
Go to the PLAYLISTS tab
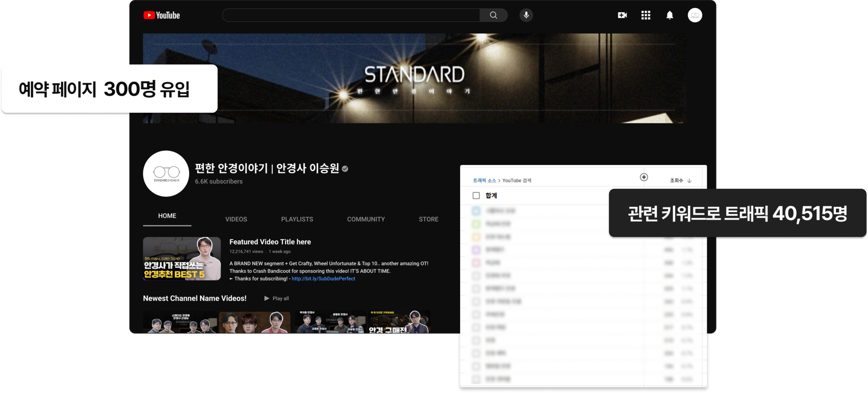(297, 219)
